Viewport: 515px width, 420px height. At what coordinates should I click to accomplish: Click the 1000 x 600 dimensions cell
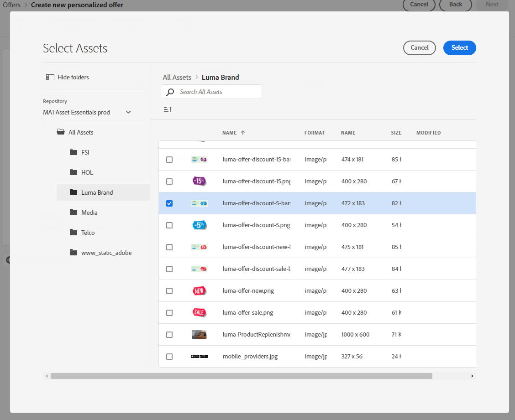click(355, 335)
